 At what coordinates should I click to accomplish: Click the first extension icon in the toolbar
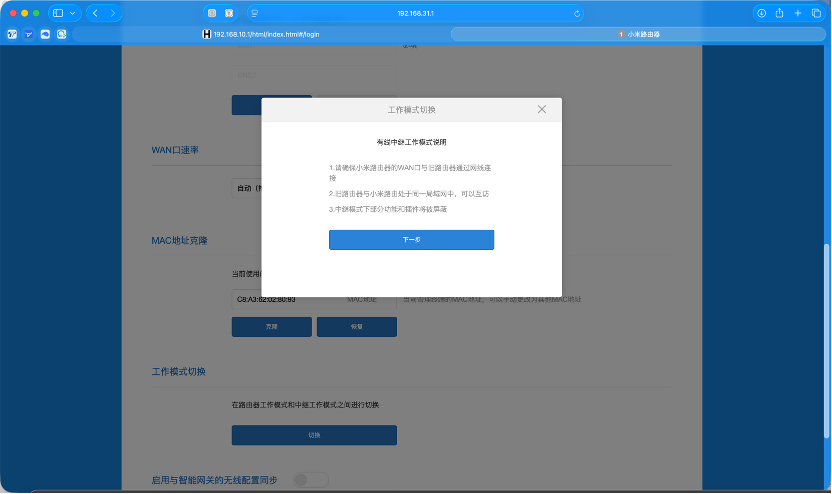coord(212,13)
